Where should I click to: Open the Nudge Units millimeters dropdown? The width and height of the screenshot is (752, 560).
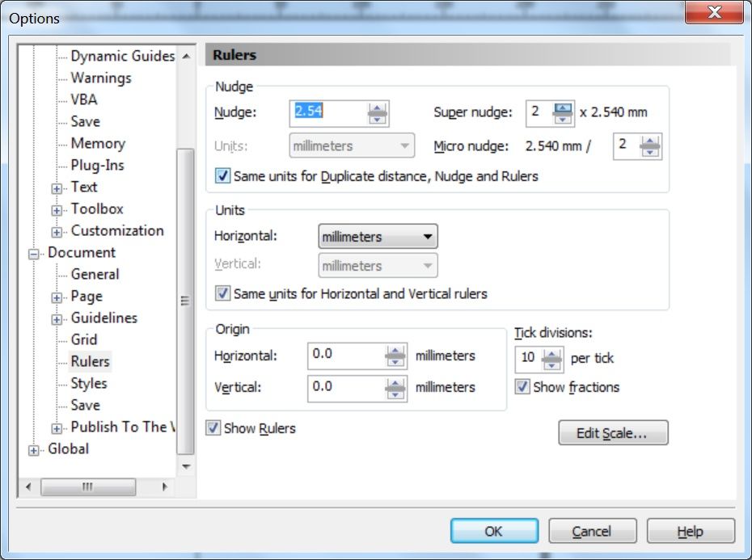[x=352, y=145]
